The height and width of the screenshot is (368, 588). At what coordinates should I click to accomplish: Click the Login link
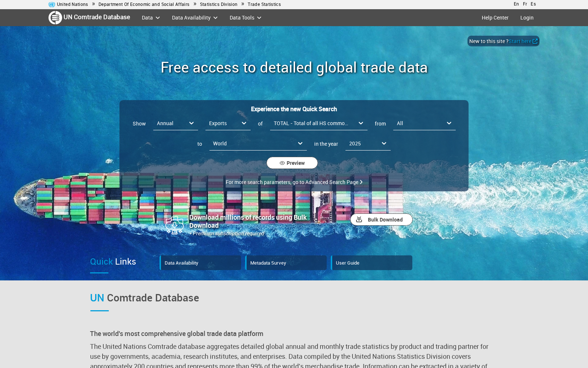(527, 18)
